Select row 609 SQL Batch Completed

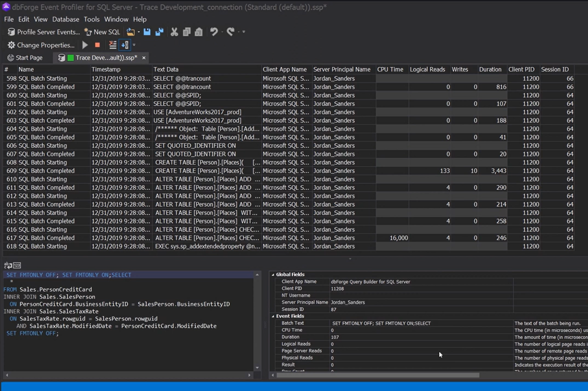click(58, 171)
